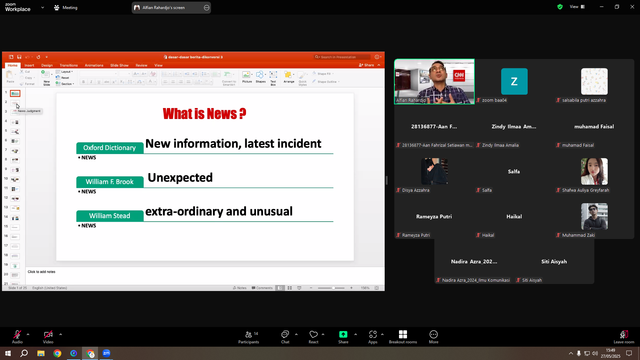640x360 pixels.
Task: Open video options arrow next to Video
Action: click(60, 334)
